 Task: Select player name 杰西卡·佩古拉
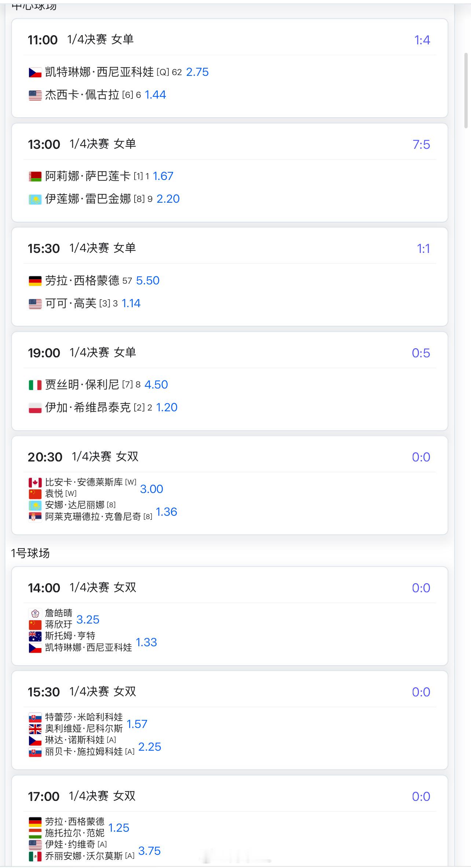(82, 95)
